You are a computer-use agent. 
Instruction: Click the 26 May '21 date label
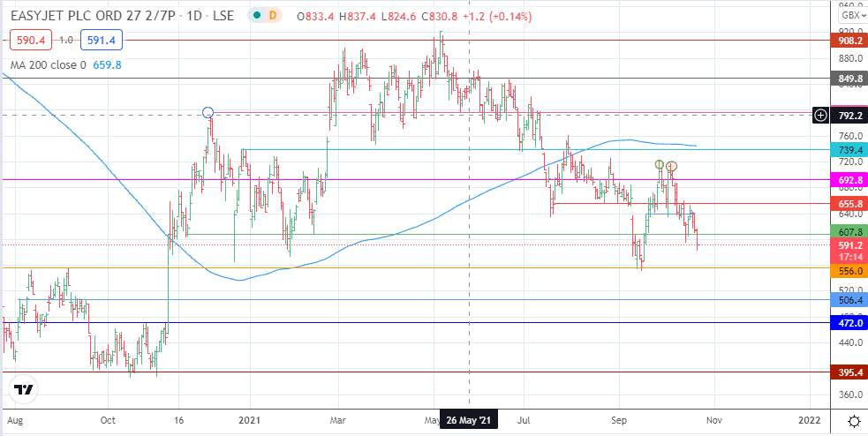point(469,419)
